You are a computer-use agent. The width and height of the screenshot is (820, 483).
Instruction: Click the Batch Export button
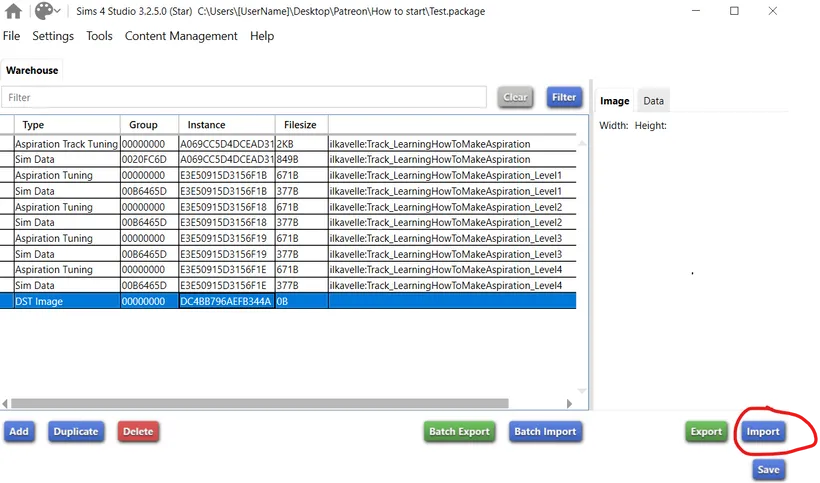459,432
